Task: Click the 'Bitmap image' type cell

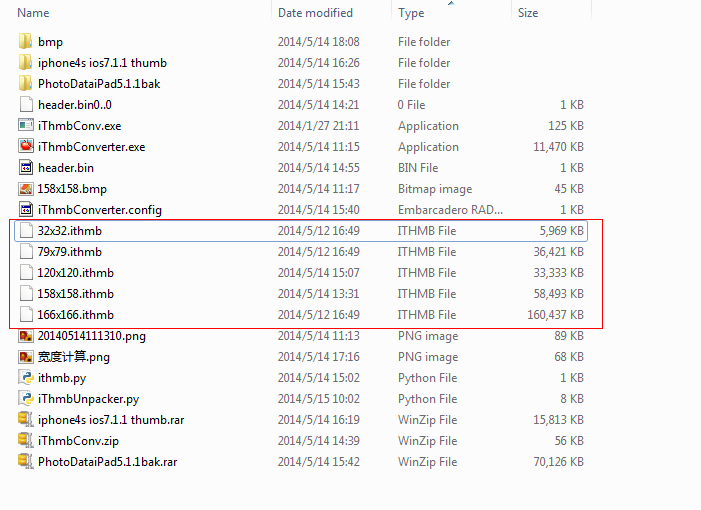Action: pyautogui.click(x=435, y=189)
